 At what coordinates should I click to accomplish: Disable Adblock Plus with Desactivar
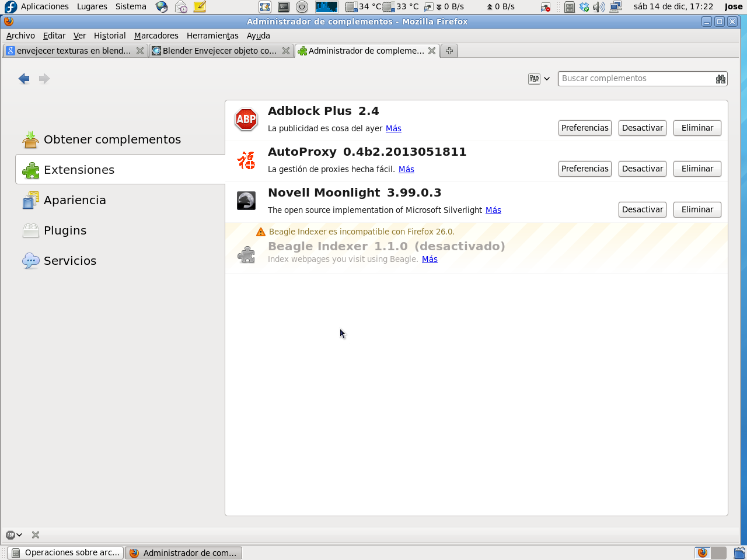(643, 128)
